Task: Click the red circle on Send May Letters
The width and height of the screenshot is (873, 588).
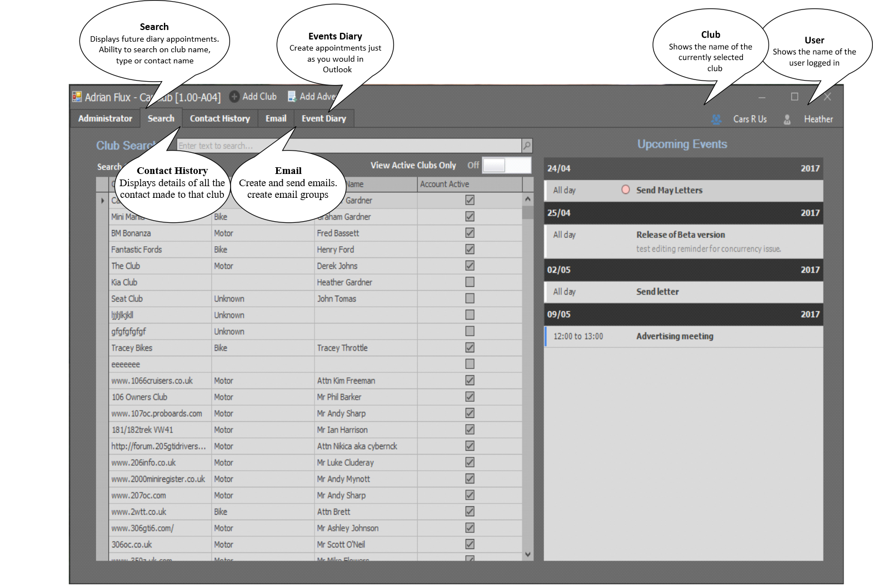Action: click(626, 190)
